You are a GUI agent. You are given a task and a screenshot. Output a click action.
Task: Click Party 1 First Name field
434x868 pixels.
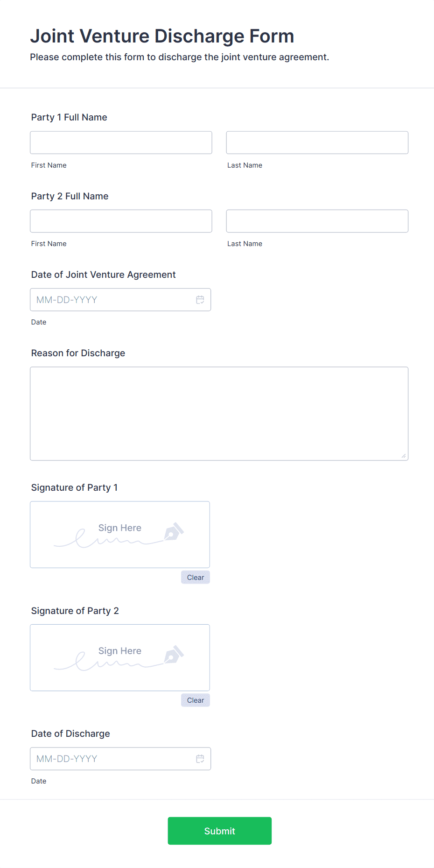coord(121,142)
